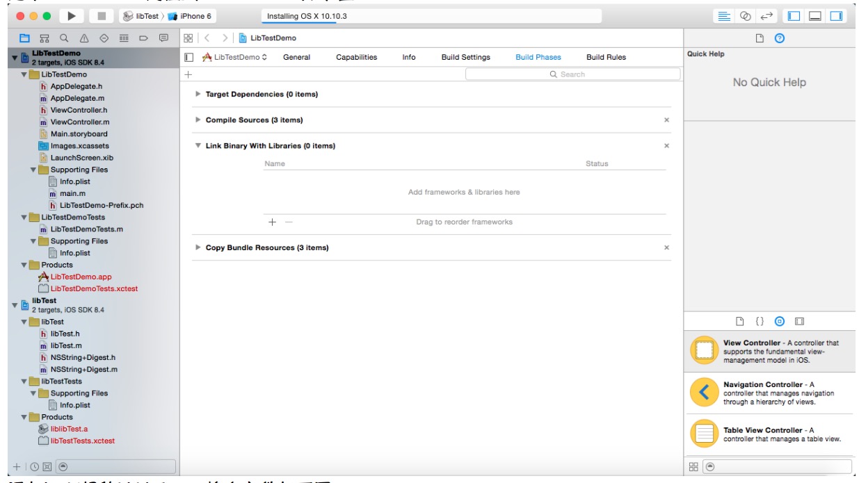Collapse the libTestTests group
This screenshot has width=868, height=483.
24,381
